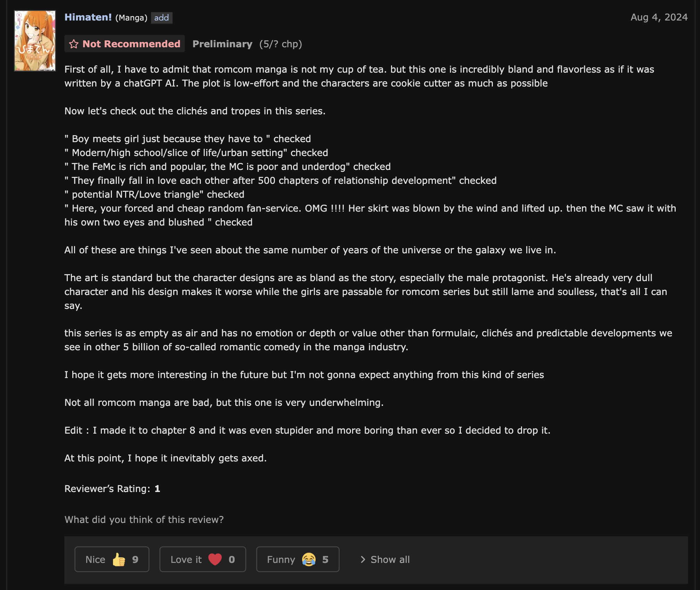This screenshot has width=700, height=590.
Task: Open the Himaten! manga cover thumbnail
Action: click(35, 41)
